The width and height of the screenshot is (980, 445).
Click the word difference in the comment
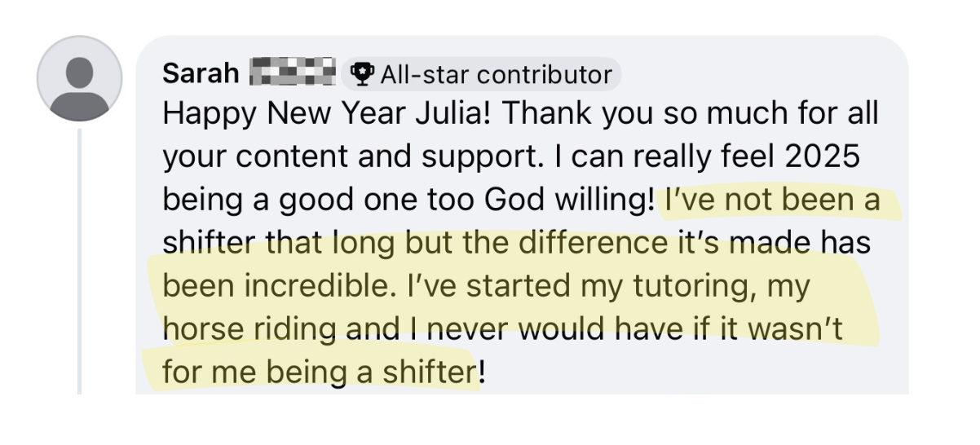(623, 243)
